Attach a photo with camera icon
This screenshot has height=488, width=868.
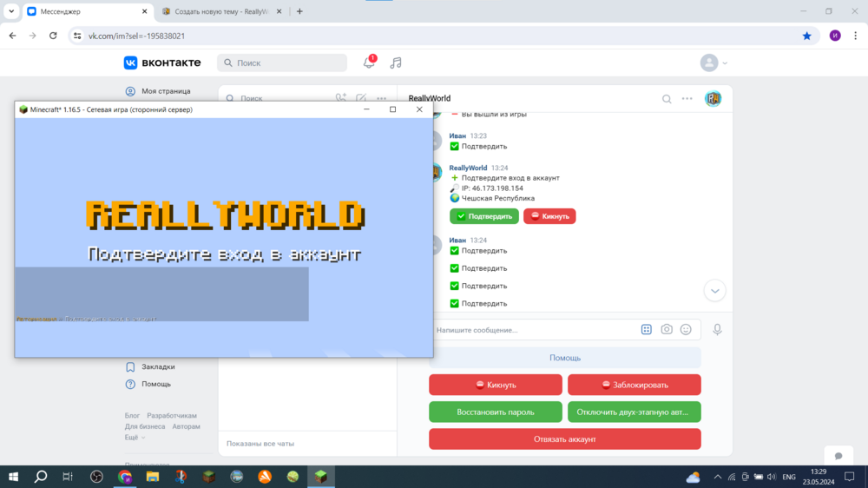[x=667, y=330]
